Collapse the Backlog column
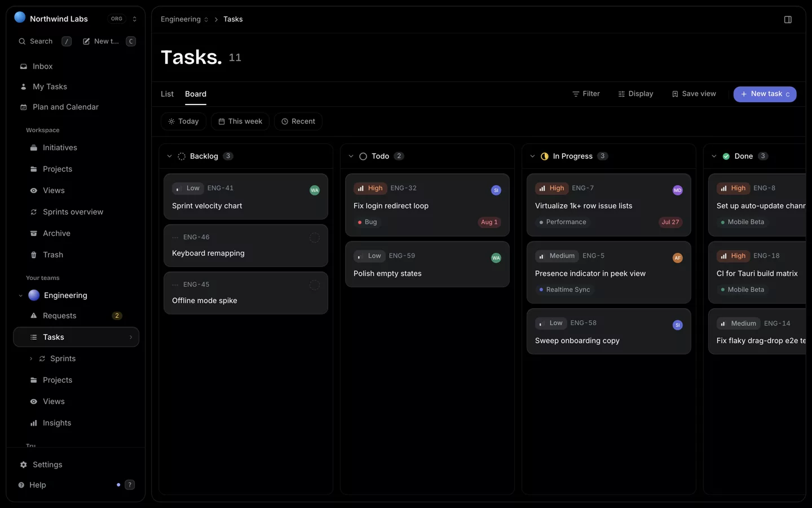The width and height of the screenshot is (812, 508). click(x=169, y=156)
